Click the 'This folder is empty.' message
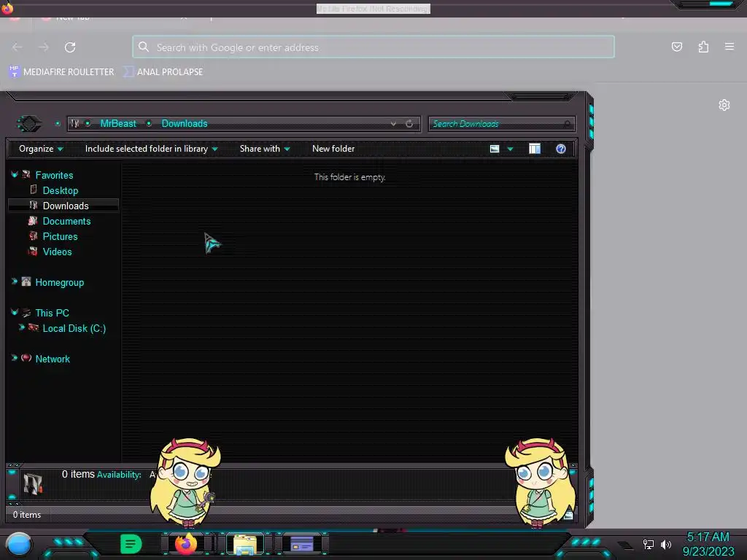 pyautogui.click(x=349, y=177)
